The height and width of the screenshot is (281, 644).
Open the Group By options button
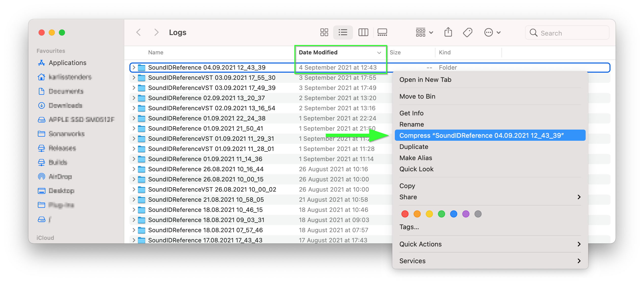(425, 32)
